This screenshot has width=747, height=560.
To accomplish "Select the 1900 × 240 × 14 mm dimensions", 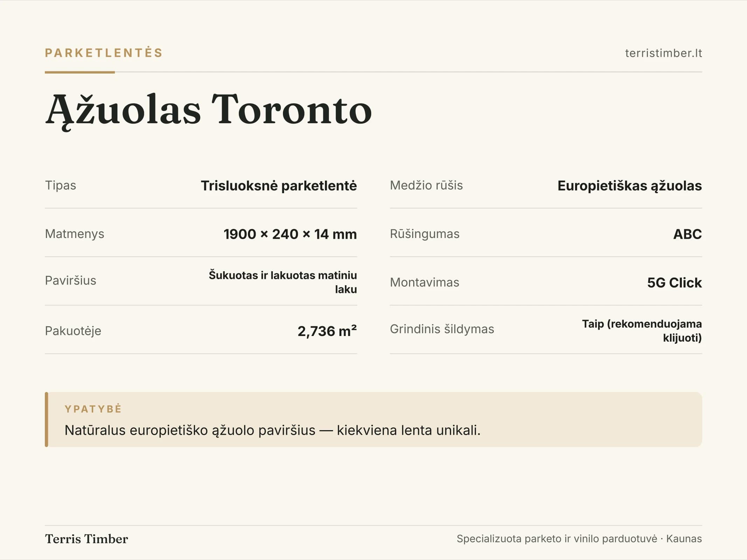I will 290,234.
